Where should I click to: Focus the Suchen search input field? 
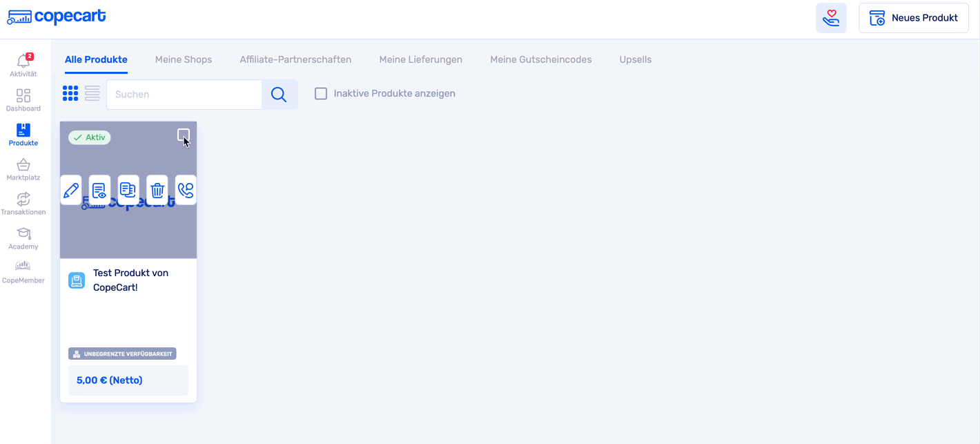pos(184,95)
